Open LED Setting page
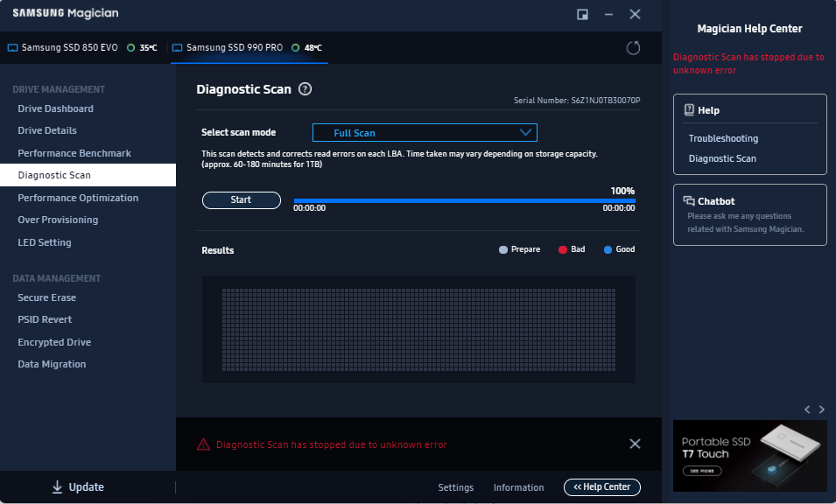836x504 pixels. pos(45,242)
